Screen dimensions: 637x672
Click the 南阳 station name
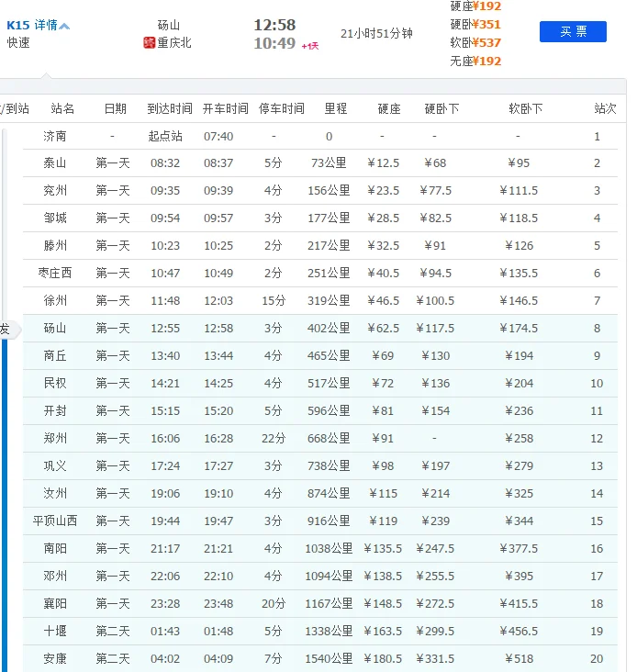(55, 549)
